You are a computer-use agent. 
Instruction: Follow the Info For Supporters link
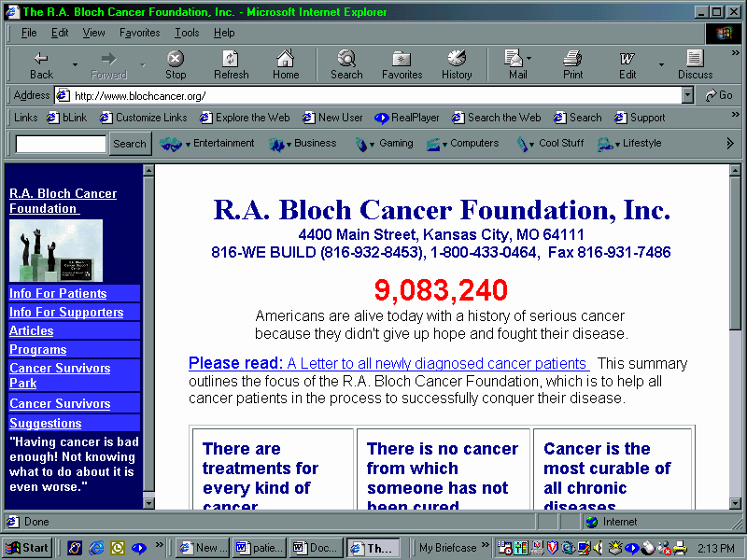click(x=66, y=312)
